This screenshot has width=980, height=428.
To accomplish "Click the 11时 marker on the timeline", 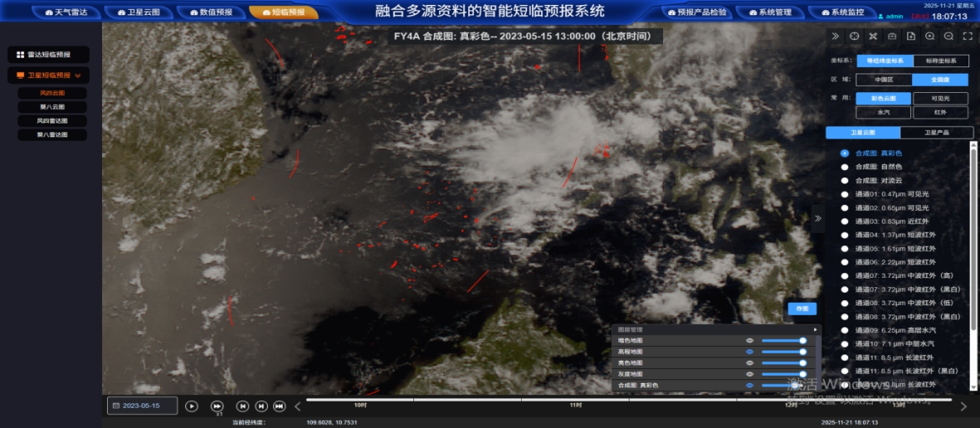I will click(x=576, y=405).
